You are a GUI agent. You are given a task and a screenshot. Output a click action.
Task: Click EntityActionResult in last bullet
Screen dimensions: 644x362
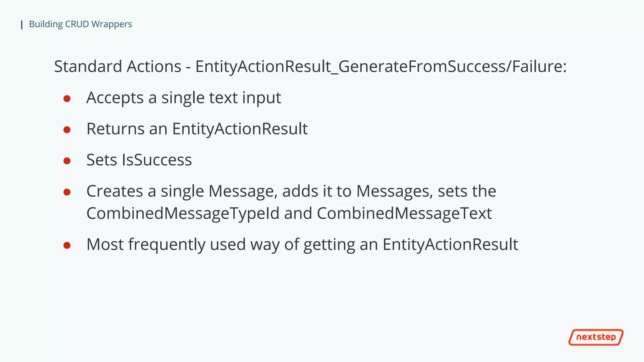click(x=450, y=244)
